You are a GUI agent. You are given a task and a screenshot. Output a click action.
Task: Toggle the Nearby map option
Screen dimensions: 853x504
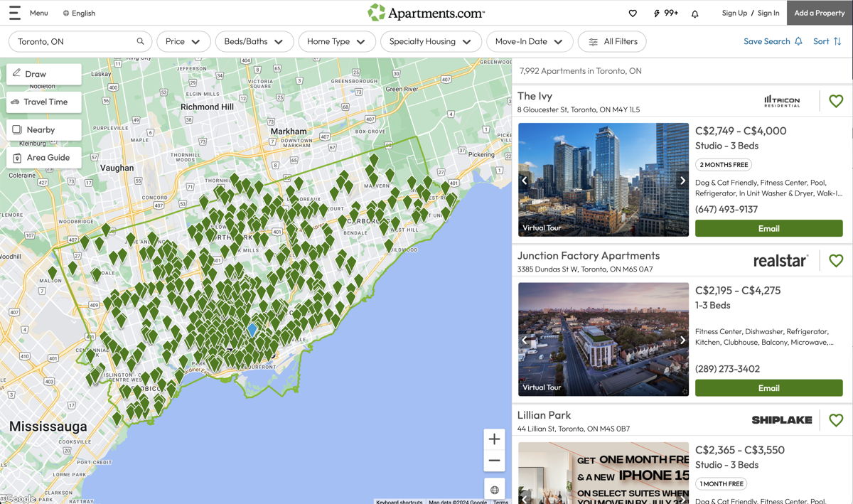point(44,130)
